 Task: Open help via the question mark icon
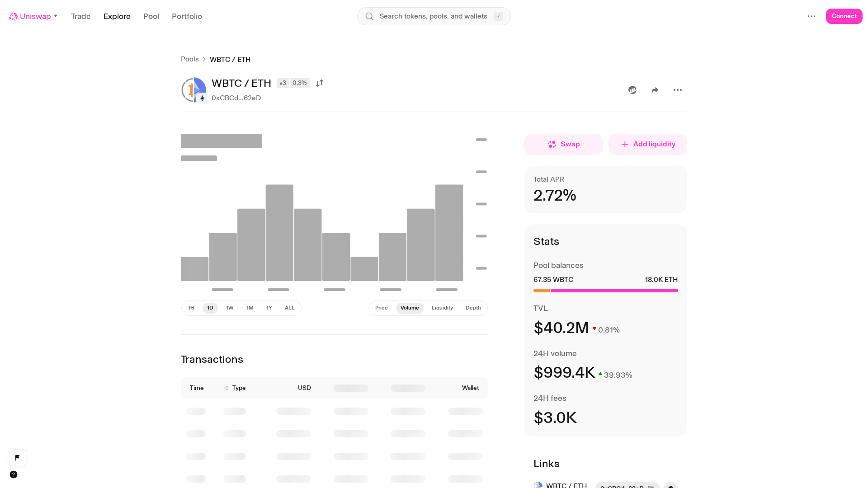(14, 474)
